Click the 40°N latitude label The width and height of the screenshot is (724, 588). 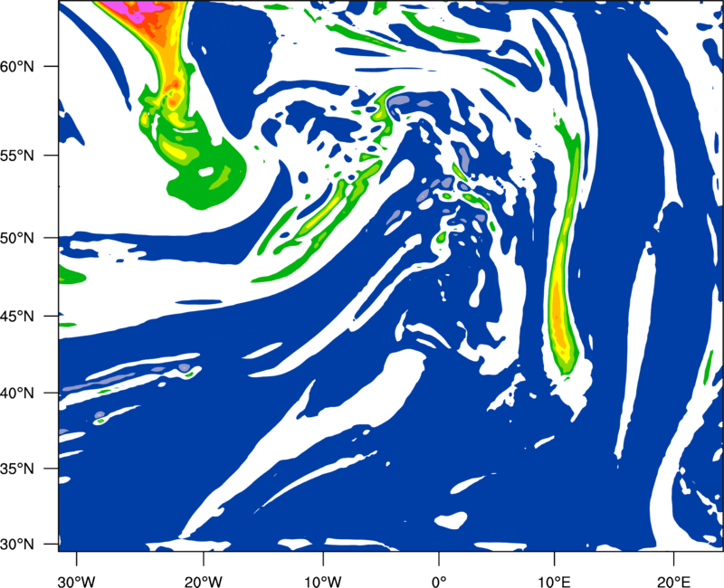[x=17, y=394]
